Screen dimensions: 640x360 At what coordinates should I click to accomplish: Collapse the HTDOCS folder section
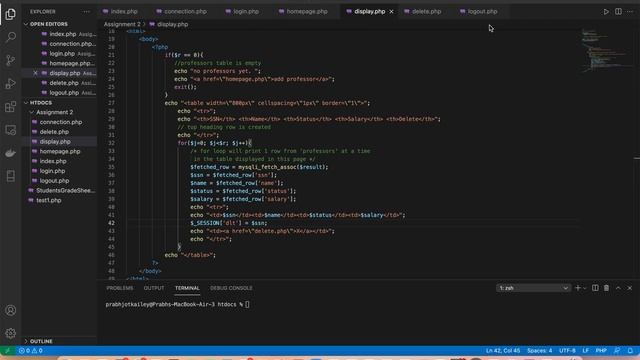(x=27, y=102)
